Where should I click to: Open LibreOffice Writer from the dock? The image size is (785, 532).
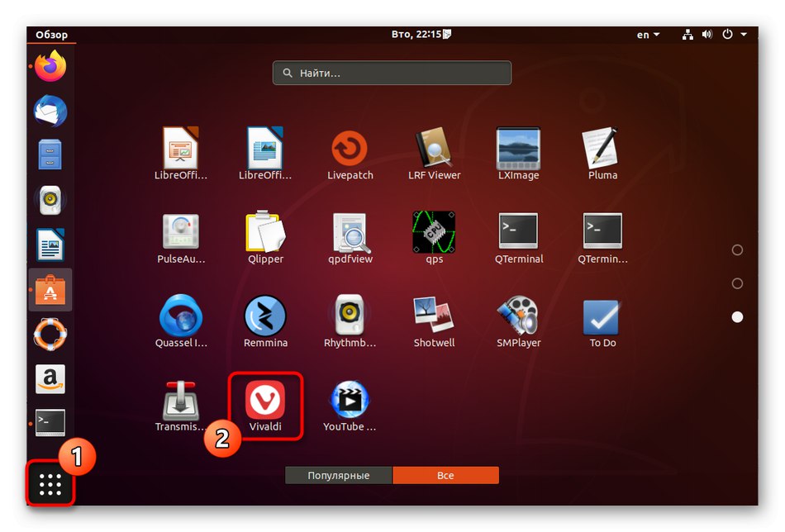coord(50,245)
